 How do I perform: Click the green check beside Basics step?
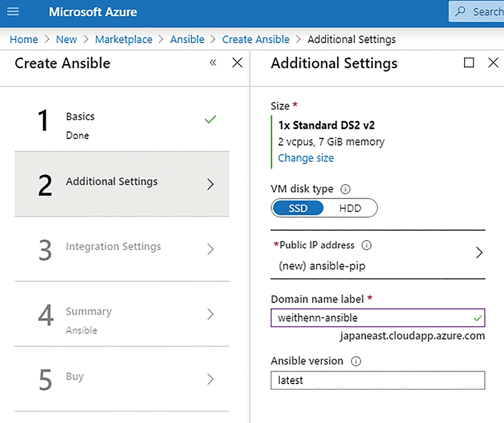(x=210, y=119)
